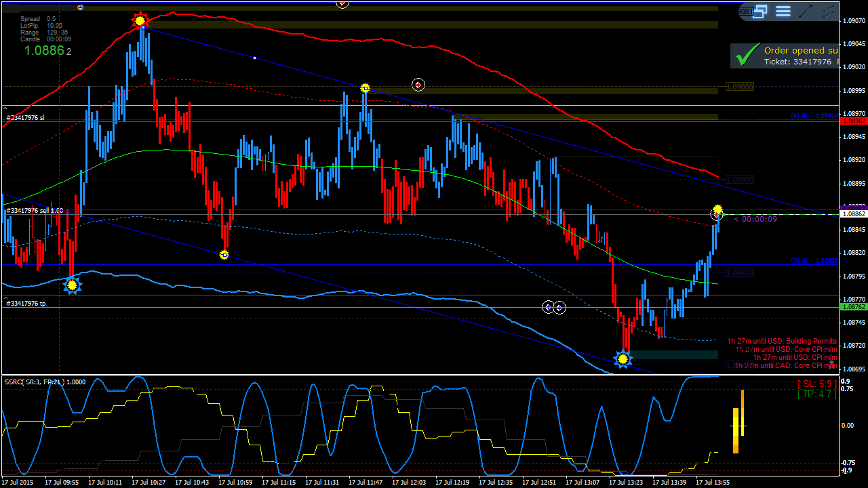The image size is (868, 488).
Task: Click the 'Order opened' notification text
Action: pos(801,50)
